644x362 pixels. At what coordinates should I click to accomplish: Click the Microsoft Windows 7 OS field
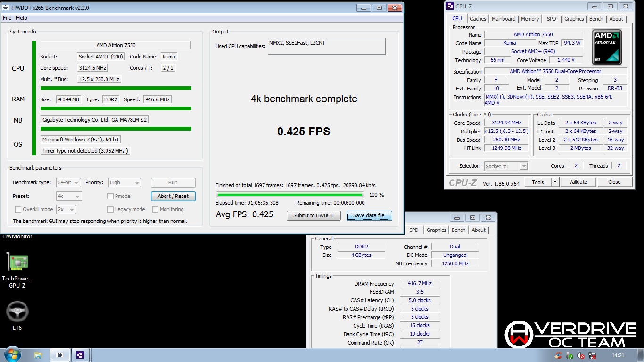coord(80,140)
